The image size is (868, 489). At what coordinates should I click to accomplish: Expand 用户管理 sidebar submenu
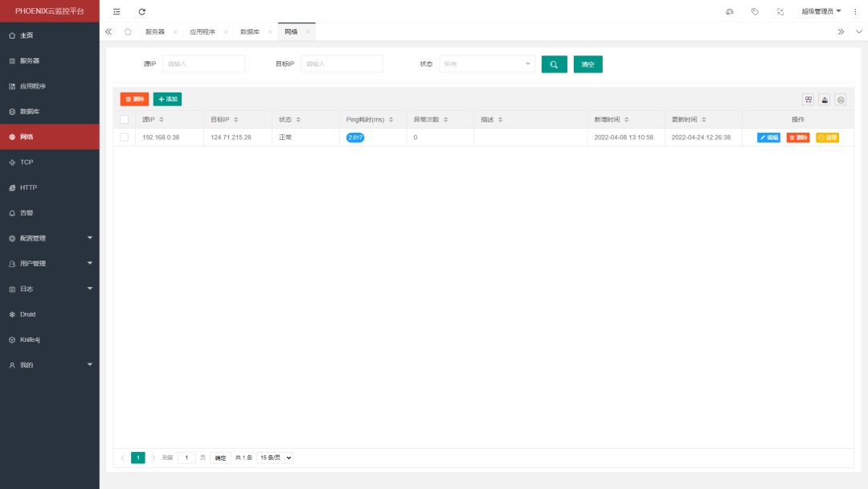point(50,264)
